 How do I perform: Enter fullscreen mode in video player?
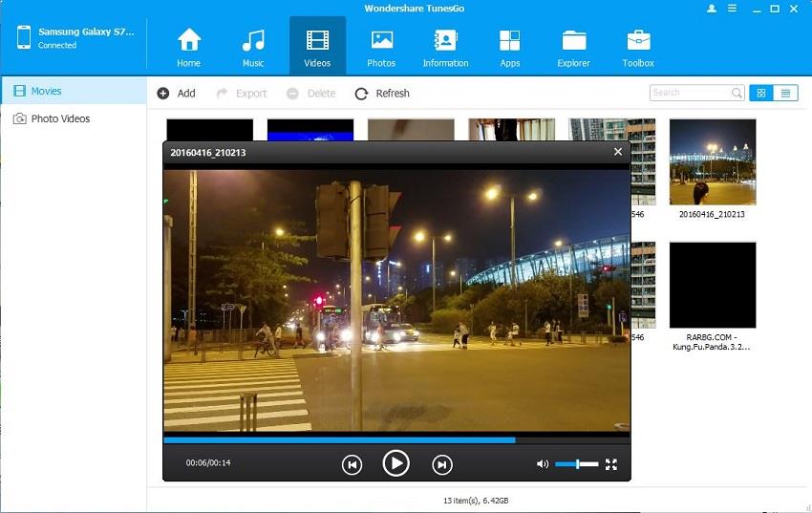click(x=611, y=464)
